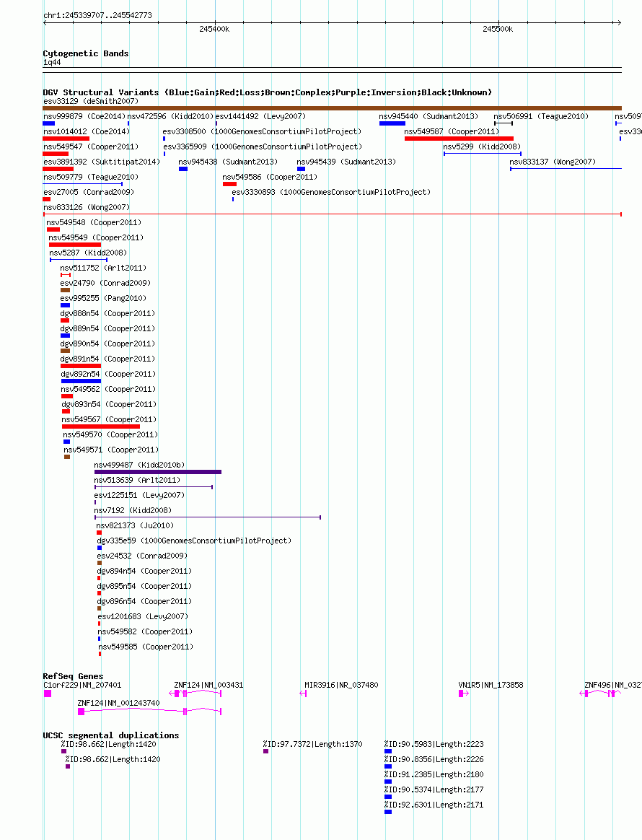642x840 pixels.
Task: Click the ZNF124|NM_001243740 transcript label
Action: tap(118, 703)
